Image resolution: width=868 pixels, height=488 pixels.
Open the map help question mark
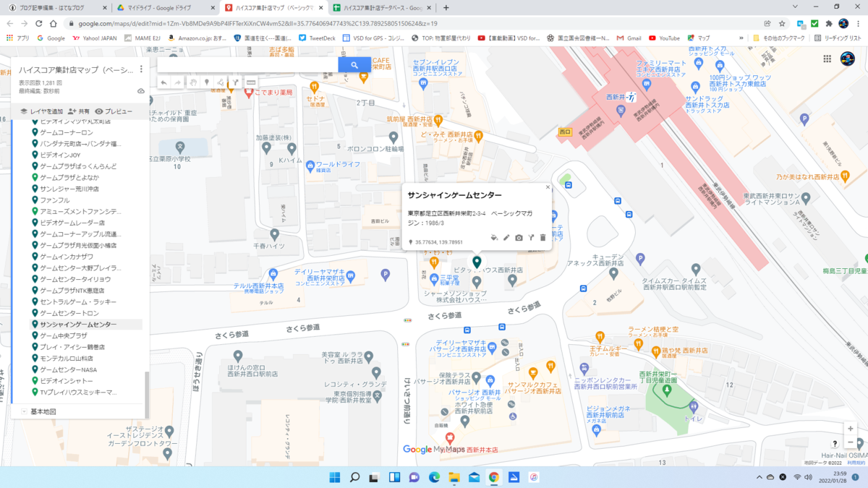[835, 443]
